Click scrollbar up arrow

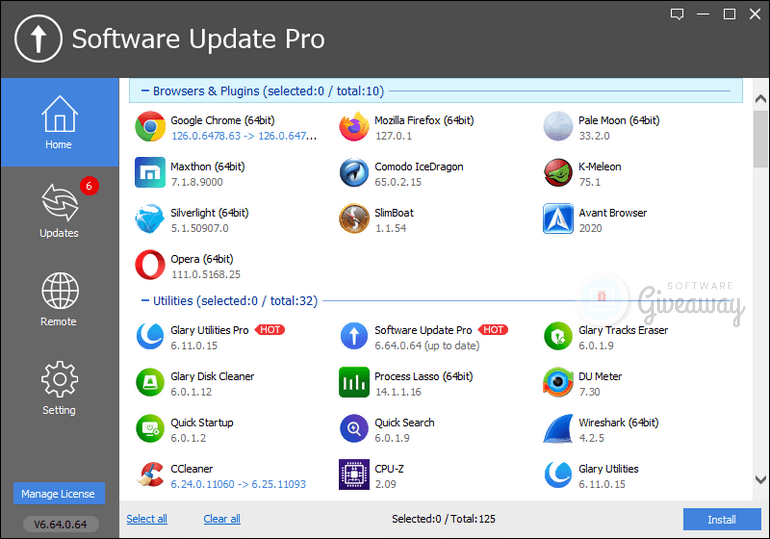pos(761,99)
